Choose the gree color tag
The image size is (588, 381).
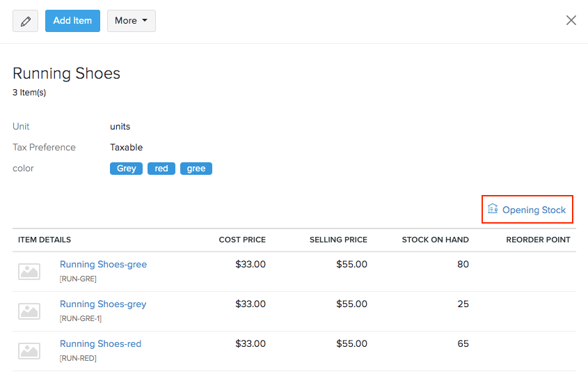click(x=196, y=169)
